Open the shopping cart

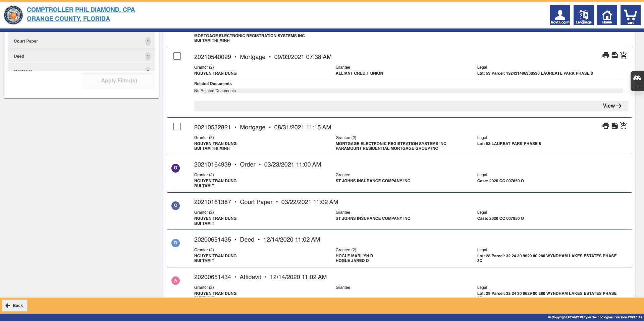[631, 15]
